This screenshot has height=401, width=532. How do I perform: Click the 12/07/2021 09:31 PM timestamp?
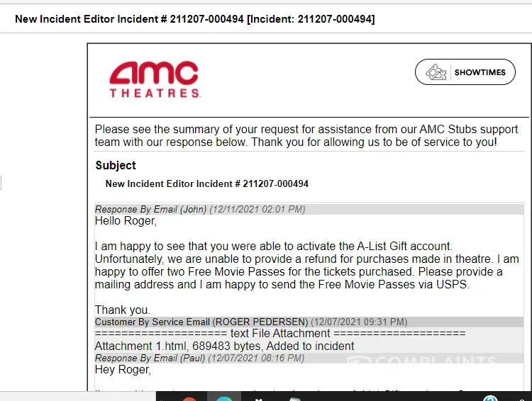[x=359, y=322]
